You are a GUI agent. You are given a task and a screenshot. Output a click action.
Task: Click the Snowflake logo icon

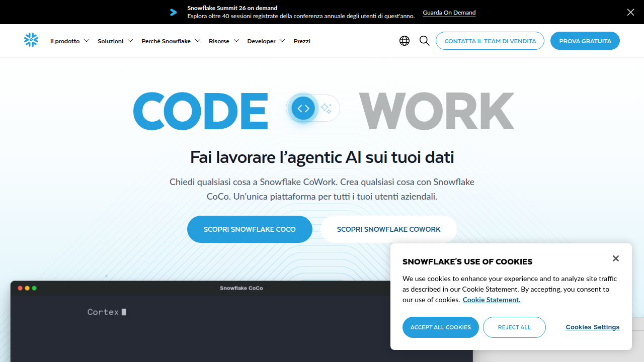pyautogui.click(x=31, y=40)
